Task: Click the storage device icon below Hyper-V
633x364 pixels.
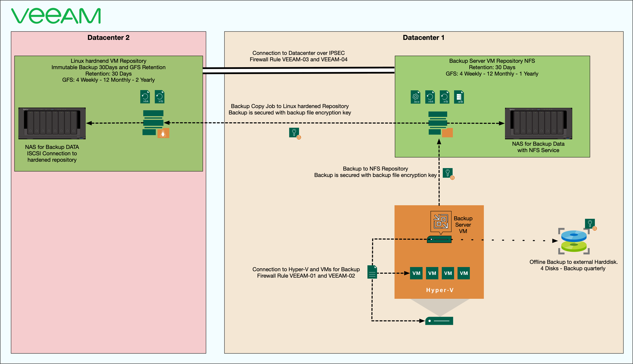Action: 439,321
